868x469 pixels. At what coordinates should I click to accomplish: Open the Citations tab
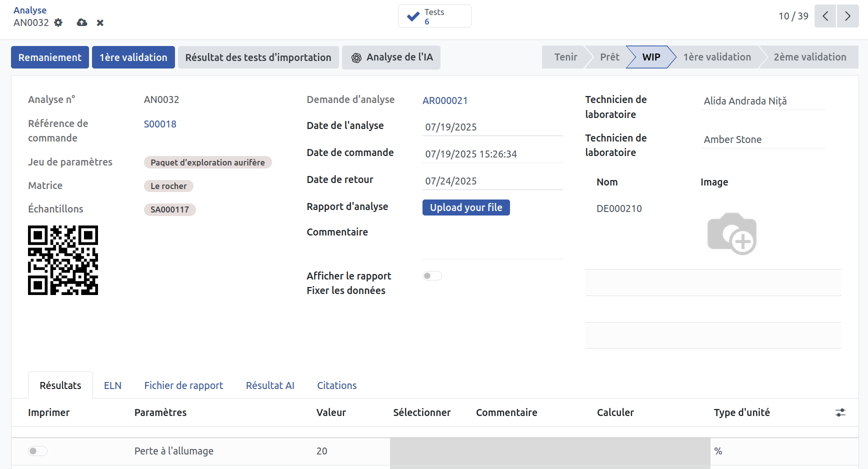pyautogui.click(x=337, y=385)
